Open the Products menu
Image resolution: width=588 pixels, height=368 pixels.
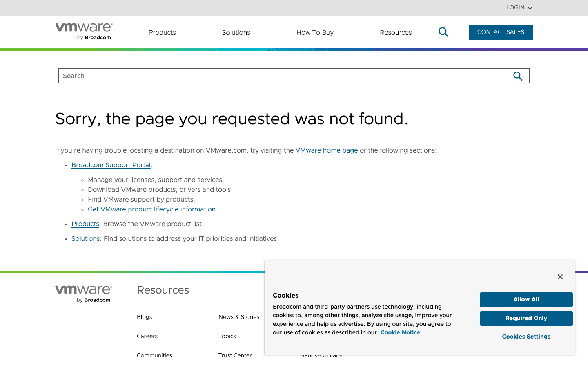(162, 33)
